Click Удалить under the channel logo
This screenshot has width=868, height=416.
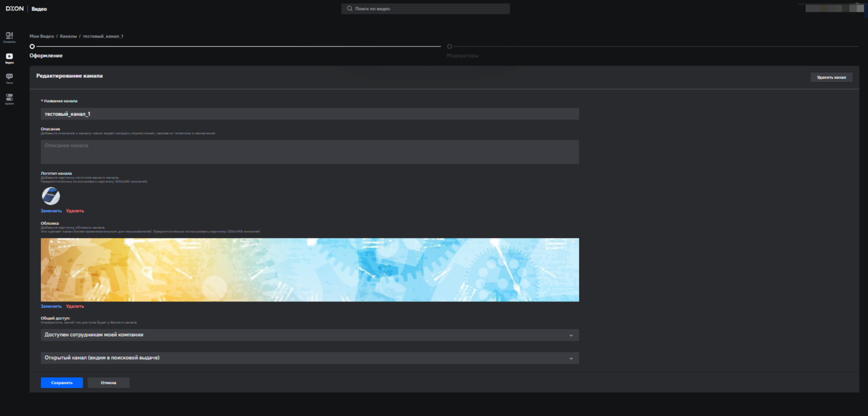(75, 211)
